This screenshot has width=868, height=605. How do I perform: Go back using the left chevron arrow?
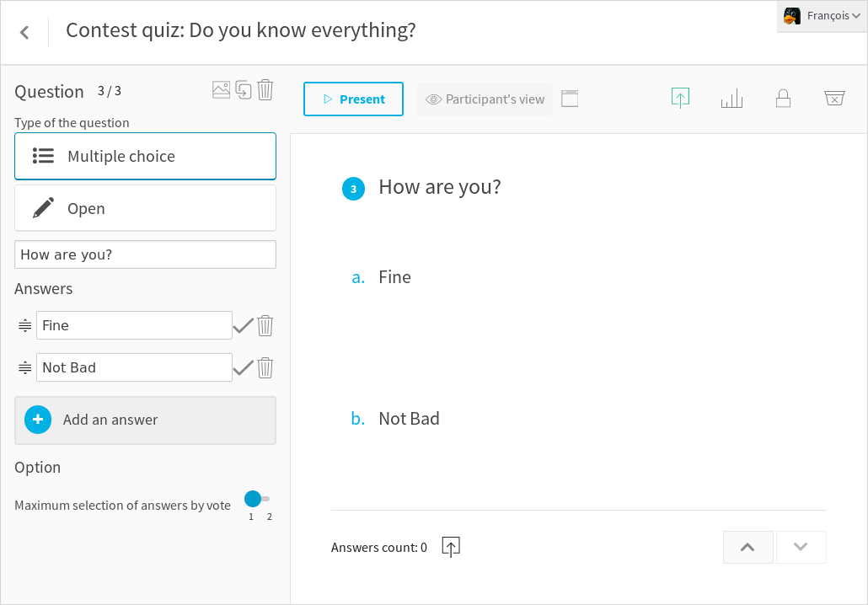24,32
